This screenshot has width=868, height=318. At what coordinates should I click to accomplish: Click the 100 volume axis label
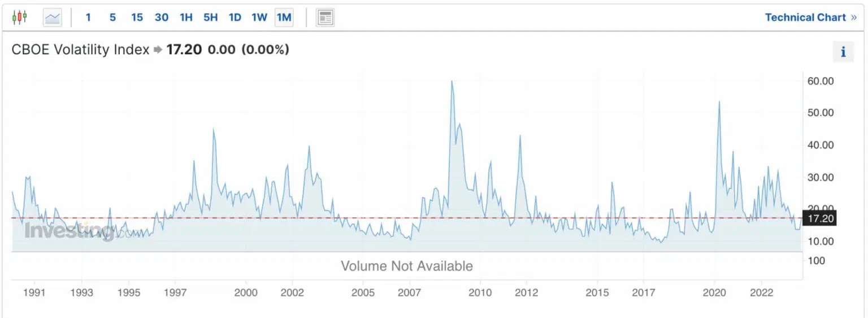[x=816, y=260]
